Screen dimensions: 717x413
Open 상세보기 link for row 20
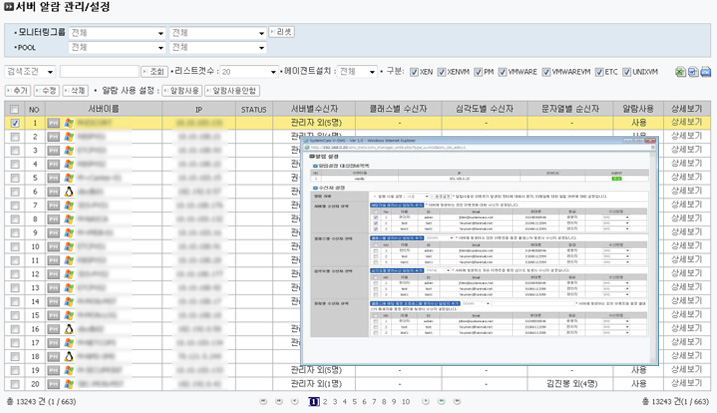pos(686,383)
